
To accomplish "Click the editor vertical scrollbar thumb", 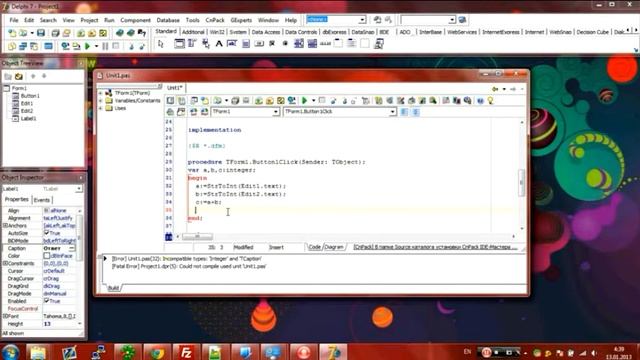I will click(x=521, y=183).
